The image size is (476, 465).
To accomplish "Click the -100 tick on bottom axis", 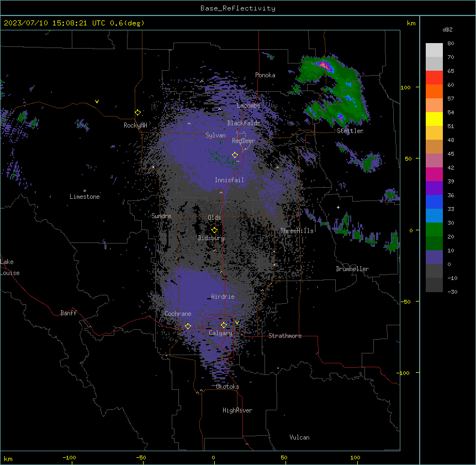I will (x=69, y=457).
